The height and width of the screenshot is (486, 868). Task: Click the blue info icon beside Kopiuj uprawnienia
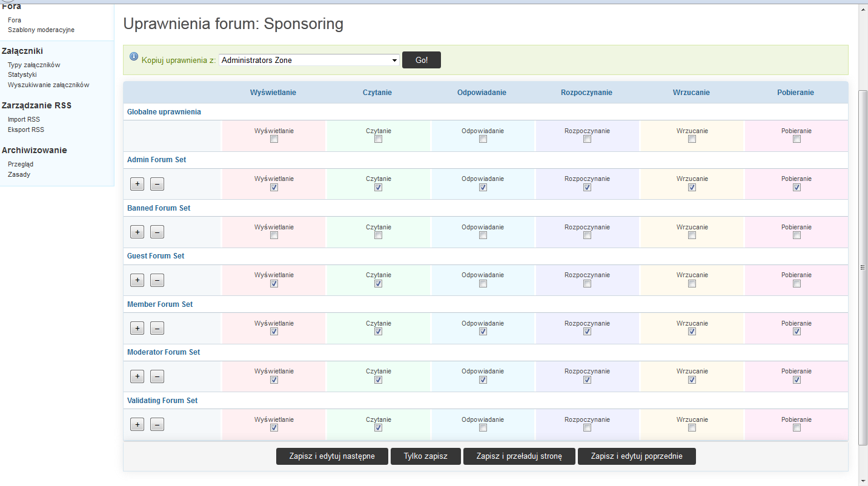[134, 57]
